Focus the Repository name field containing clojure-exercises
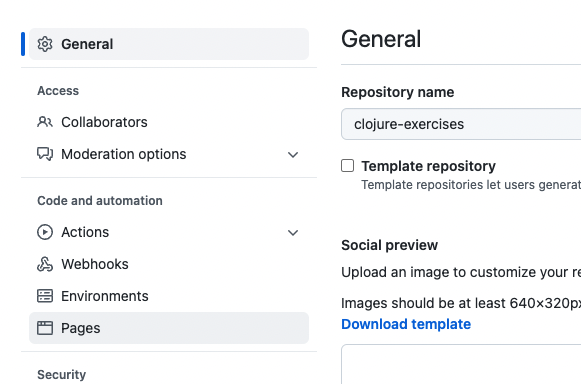The height and width of the screenshot is (384, 581). pos(461,124)
